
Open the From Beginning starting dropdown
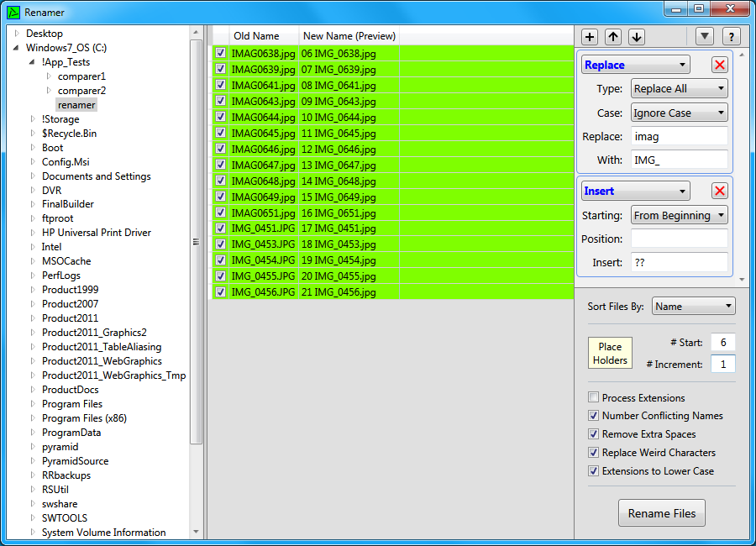point(679,215)
